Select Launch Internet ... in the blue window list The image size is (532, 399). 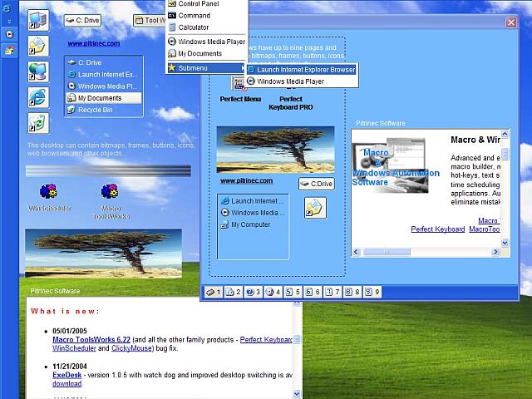pyautogui.click(x=253, y=201)
